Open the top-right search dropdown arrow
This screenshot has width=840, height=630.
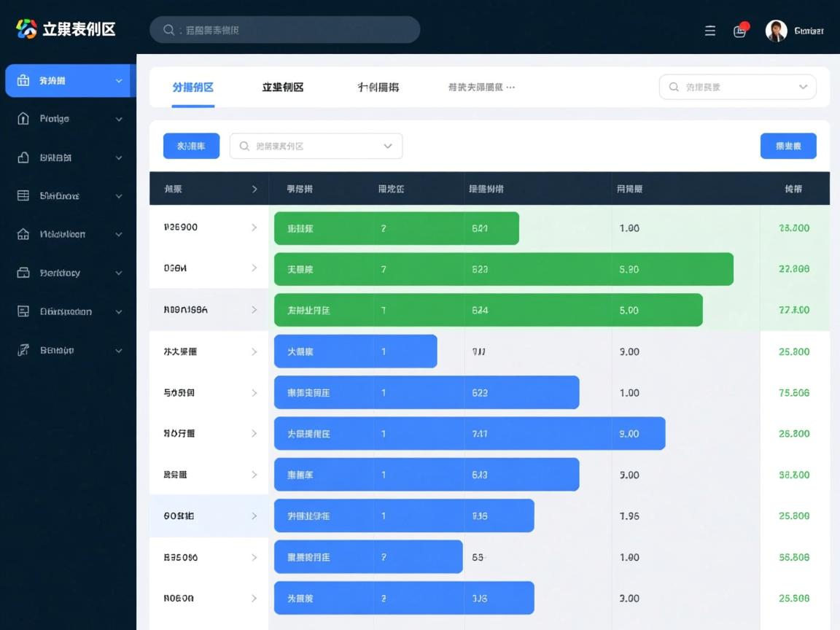(x=803, y=87)
